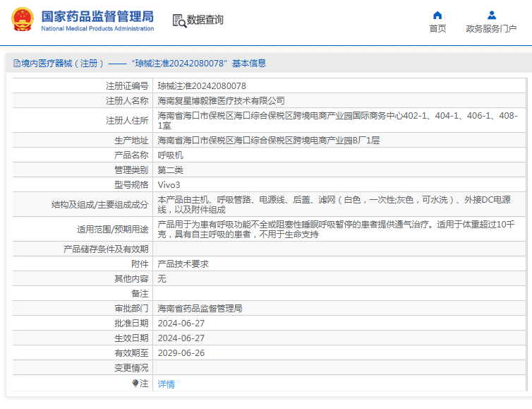Click the Vivo3 model specification value
Screen dimensions: 532x409
(169, 185)
